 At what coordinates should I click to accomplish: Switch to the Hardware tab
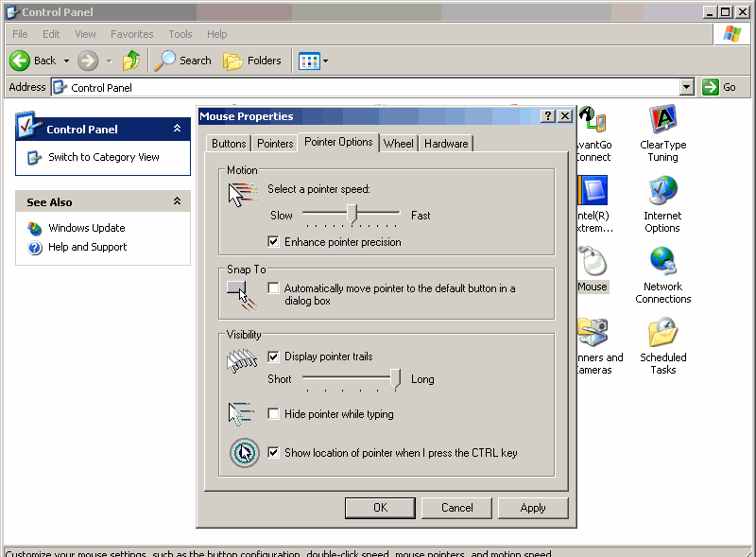(x=446, y=144)
